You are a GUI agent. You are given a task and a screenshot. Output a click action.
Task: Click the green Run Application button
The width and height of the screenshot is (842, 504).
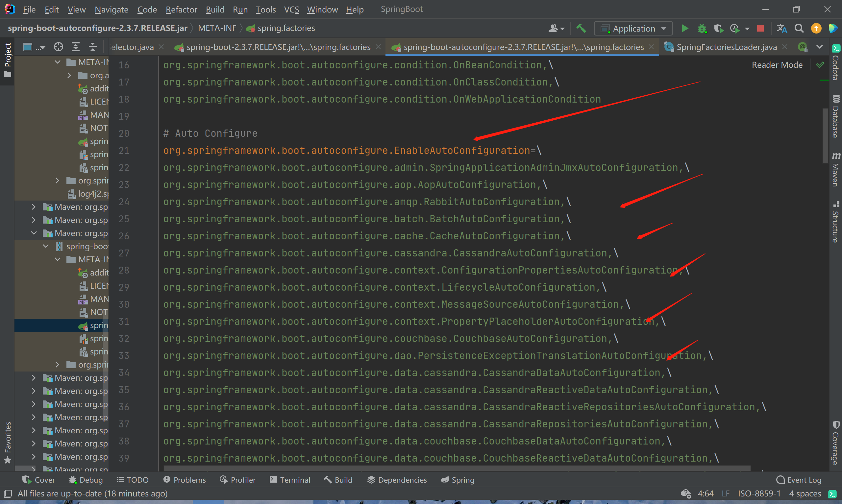click(x=685, y=29)
